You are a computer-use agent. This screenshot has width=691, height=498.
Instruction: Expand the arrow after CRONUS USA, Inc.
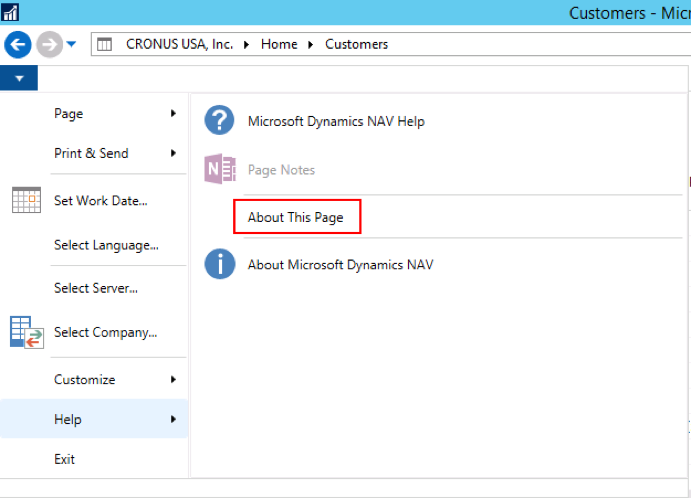pos(246,45)
